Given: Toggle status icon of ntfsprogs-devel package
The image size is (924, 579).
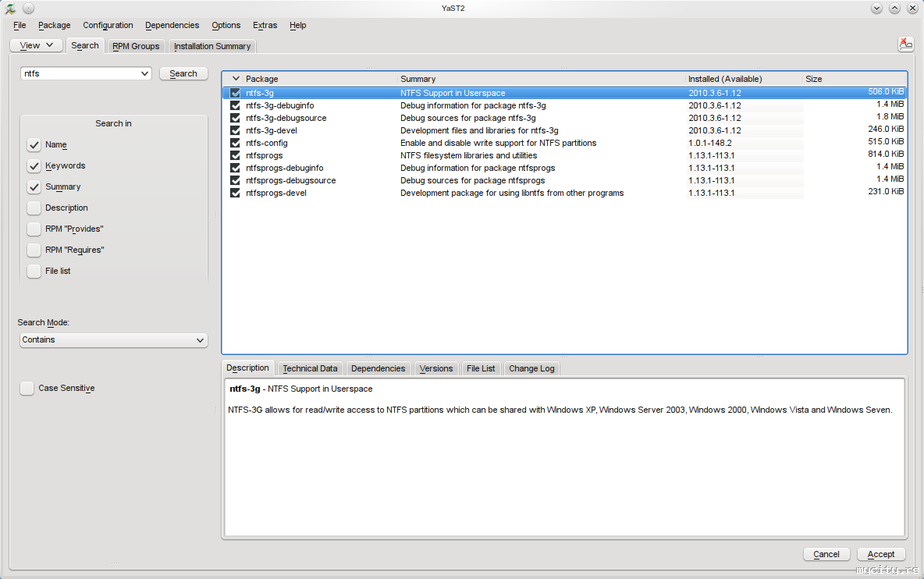Looking at the screenshot, I should pyautogui.click(x=235, y=194).
